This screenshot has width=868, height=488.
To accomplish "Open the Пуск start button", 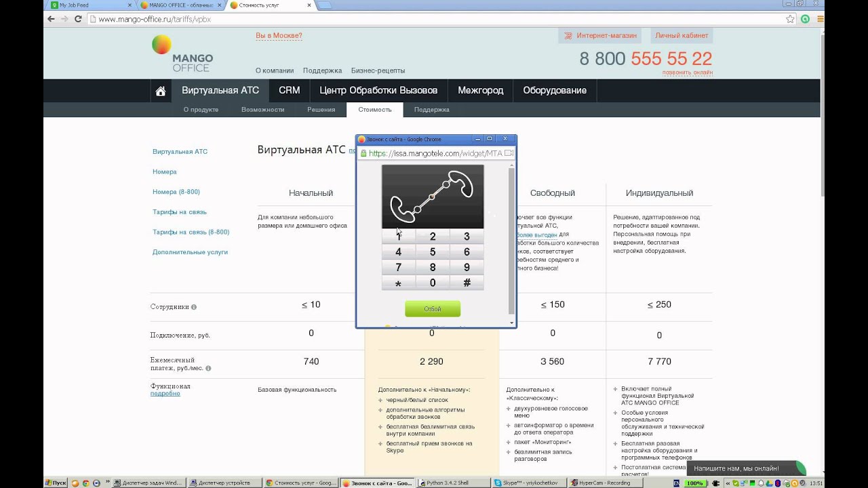I will click(56, 483).
